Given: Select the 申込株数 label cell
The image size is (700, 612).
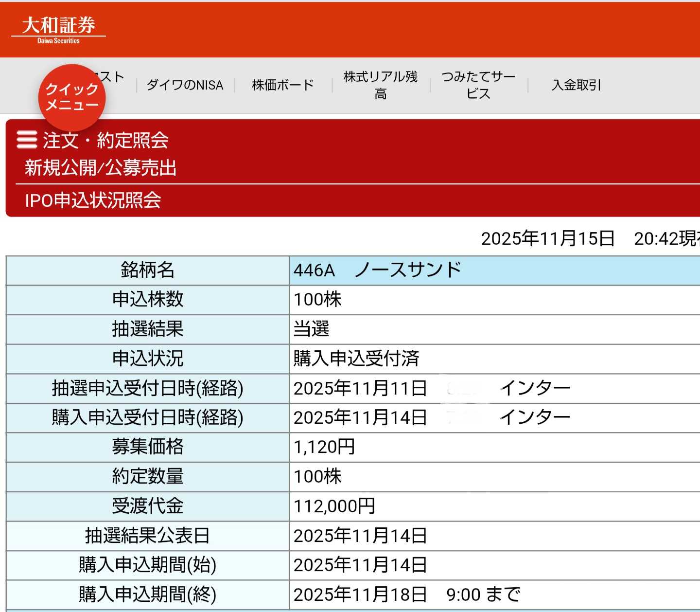Looking at the screenshot, I should point(148,299).
